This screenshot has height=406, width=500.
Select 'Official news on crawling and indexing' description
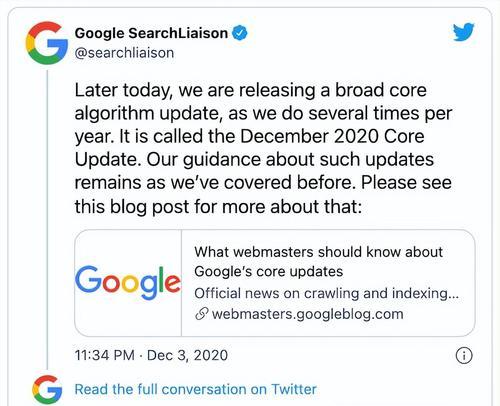click(x=327, y=293)
